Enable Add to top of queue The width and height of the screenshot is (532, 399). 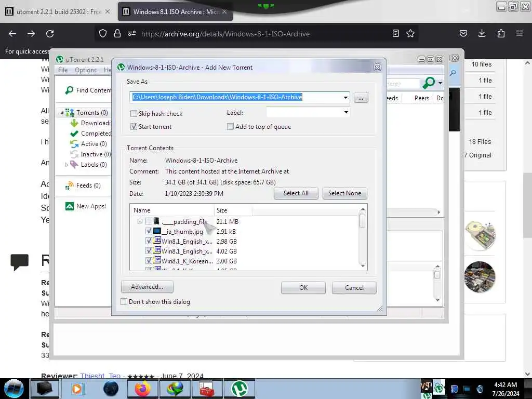(x=230, y=126)
